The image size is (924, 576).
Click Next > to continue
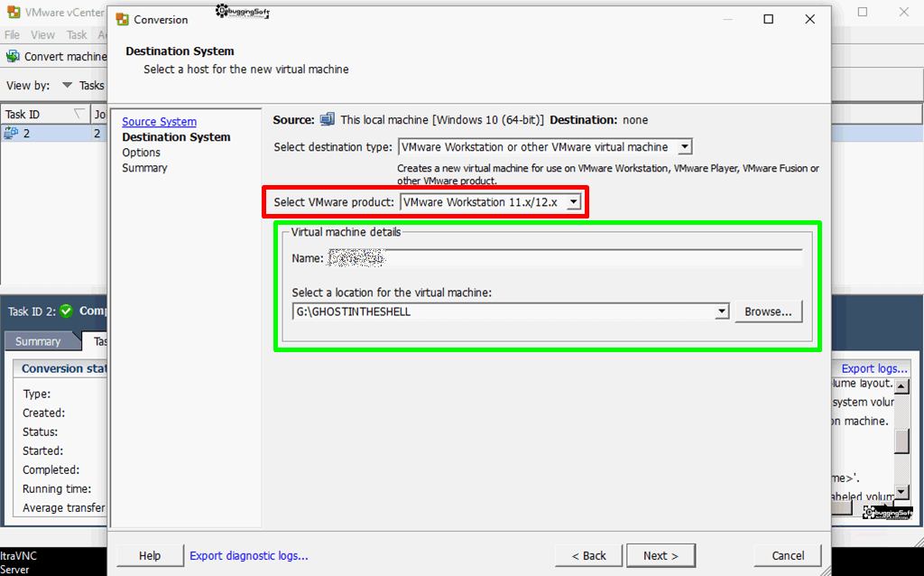[661, 555]
